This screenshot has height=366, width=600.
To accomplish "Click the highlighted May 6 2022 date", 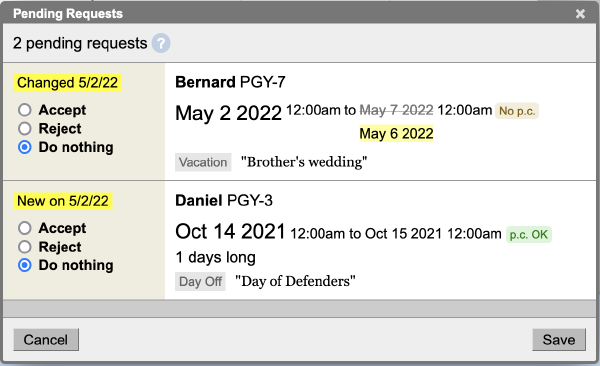I will 396,134.
